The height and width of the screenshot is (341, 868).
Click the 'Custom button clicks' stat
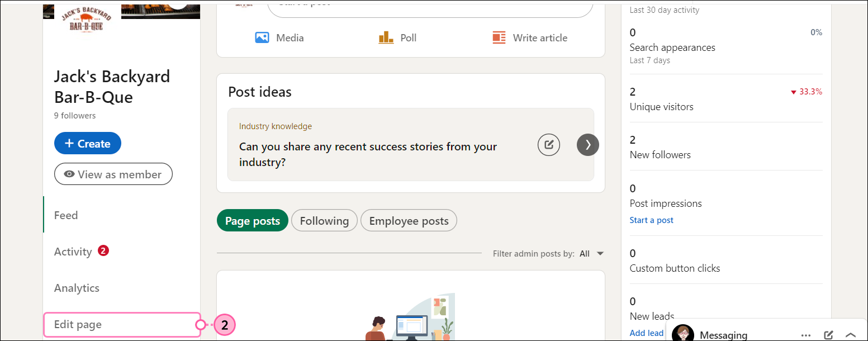pyautogui.click(x=675, y=268)
